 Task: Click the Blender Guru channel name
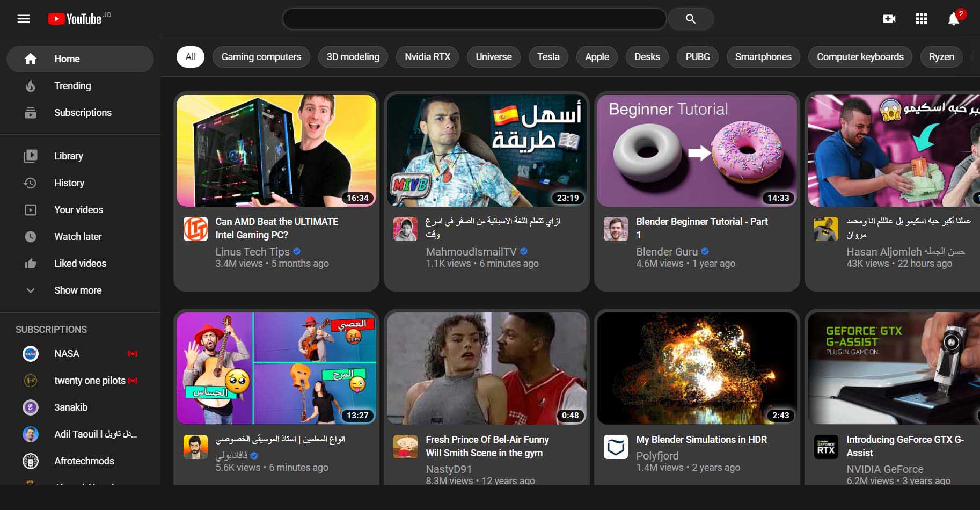click(667, 252)
